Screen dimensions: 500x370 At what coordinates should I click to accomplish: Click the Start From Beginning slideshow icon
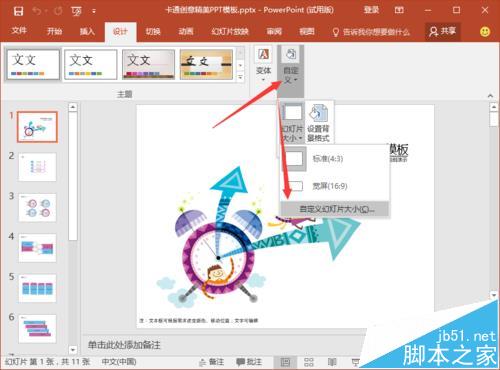point(76,11)
